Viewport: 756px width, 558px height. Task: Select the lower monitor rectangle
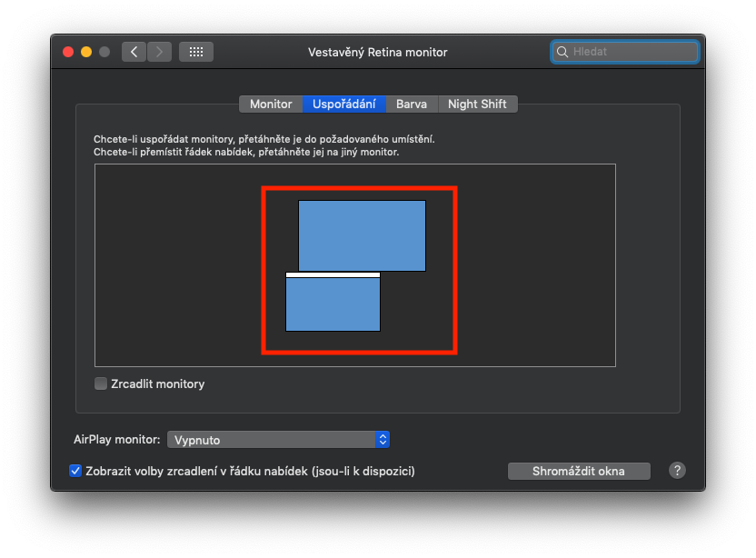coord(333,304)
